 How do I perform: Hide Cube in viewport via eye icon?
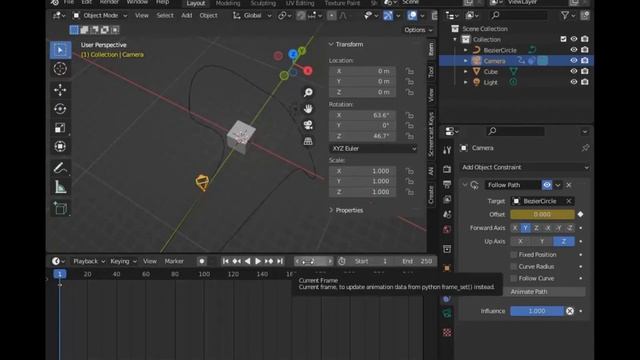[x=573, y=71]
